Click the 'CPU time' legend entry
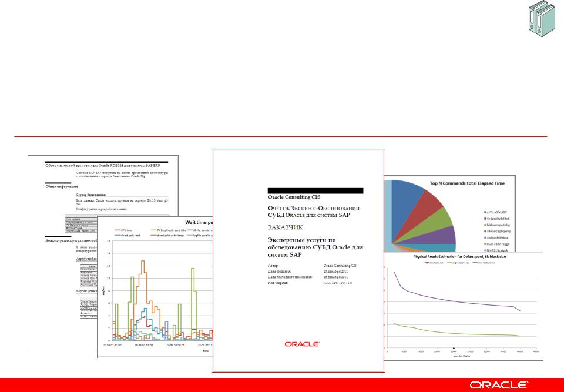 point(123,230)
